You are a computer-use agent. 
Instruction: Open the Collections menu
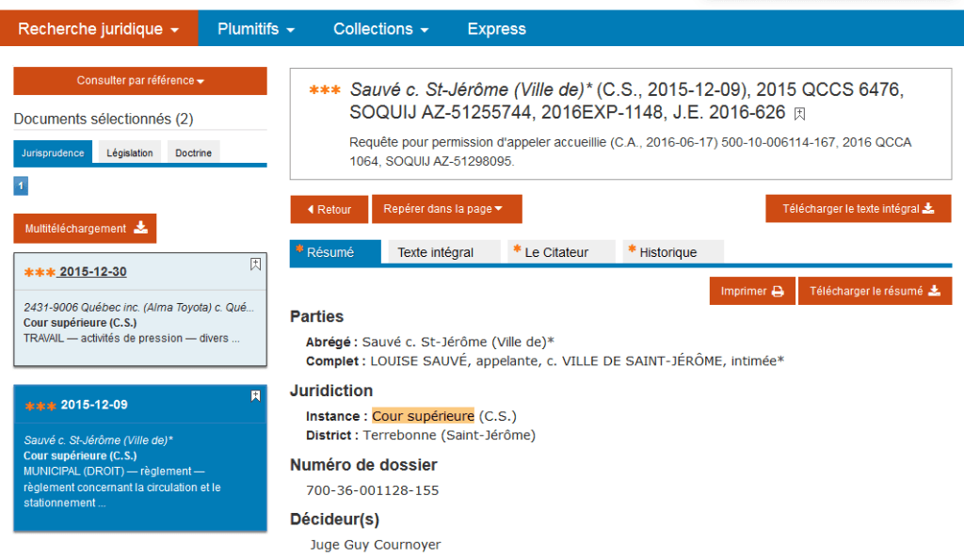(380, 29)
